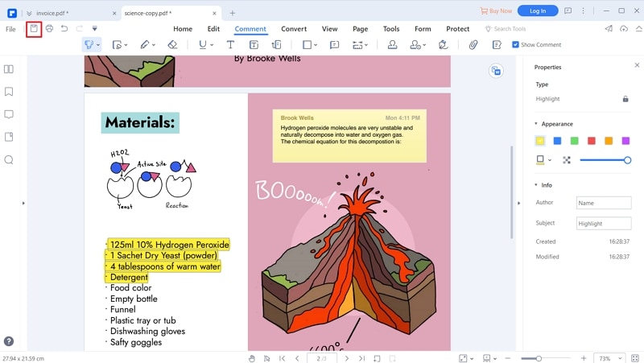Switch to the View tab
Image resolution: width=644 pixels, height=363 pixels.
pos(329,29)
